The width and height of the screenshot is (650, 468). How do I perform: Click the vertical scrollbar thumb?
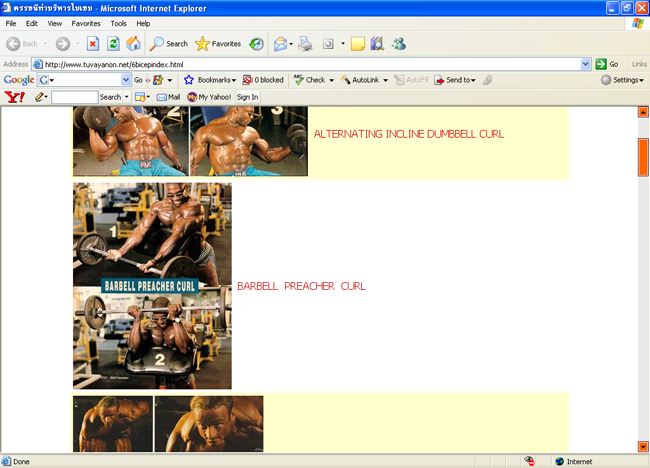coord(643,158)
